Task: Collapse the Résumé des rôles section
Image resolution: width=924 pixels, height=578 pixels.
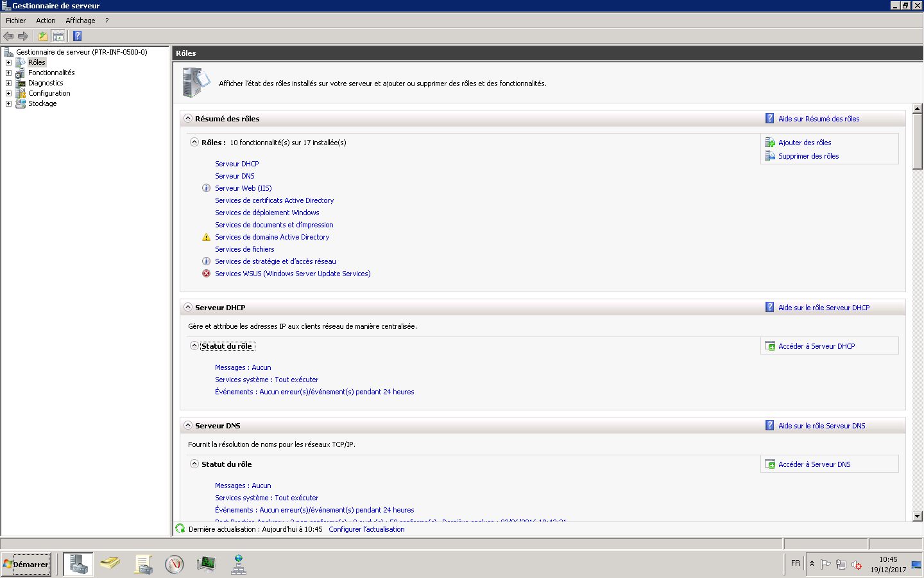Action: tap(188, 118)
